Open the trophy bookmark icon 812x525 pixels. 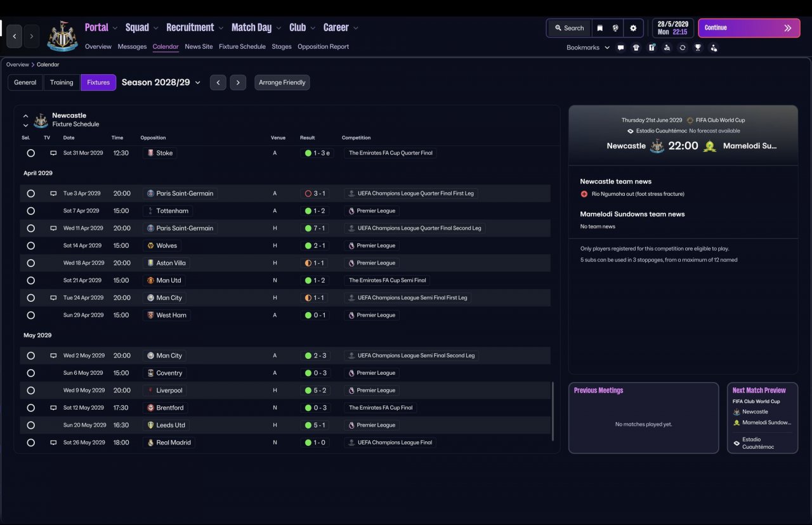tap(698, 48)
